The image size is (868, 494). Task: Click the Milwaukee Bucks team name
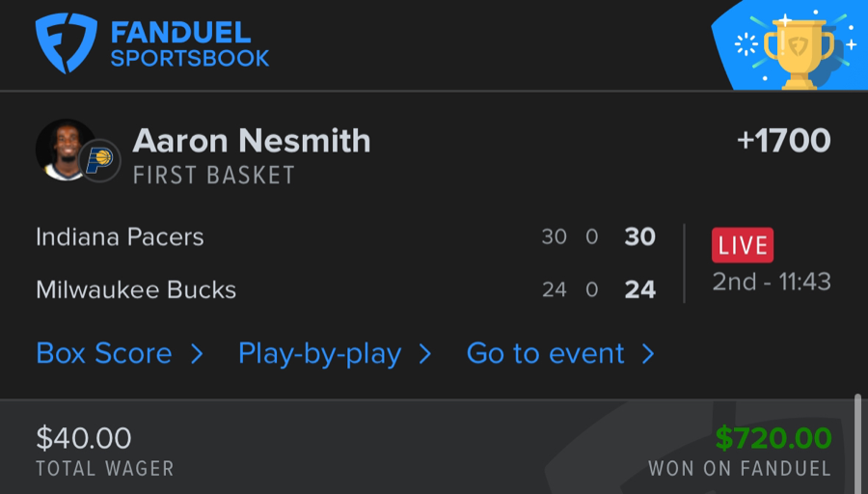(136, 289)
